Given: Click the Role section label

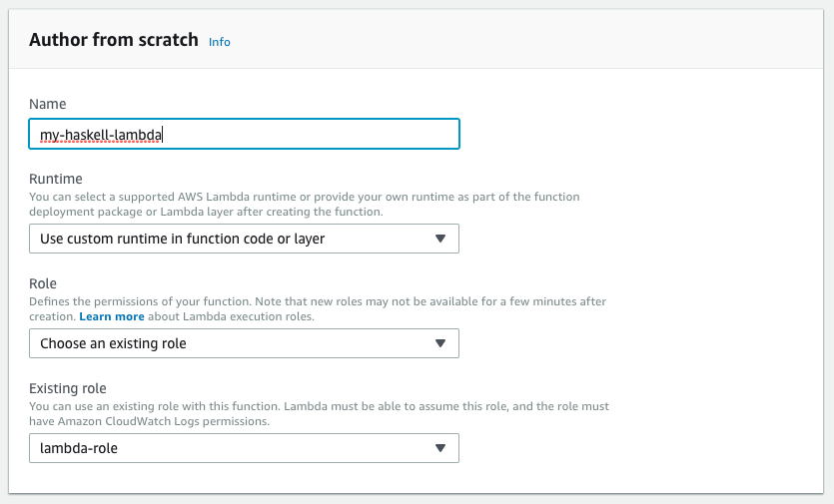Looking at the screenshot, I should click(x=44, y=283).
